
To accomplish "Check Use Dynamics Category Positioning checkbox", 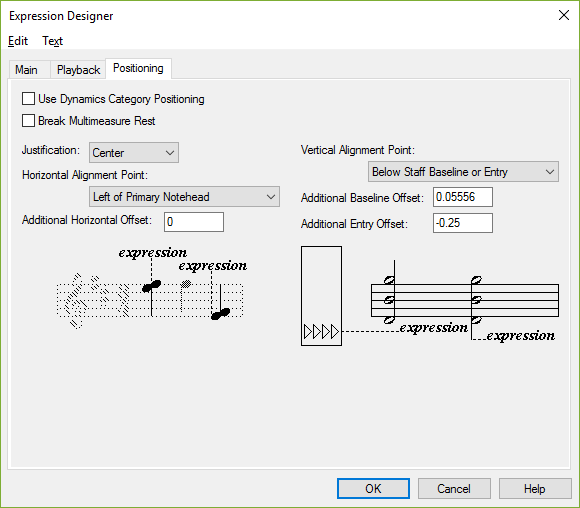I will [x=28, y=99].
